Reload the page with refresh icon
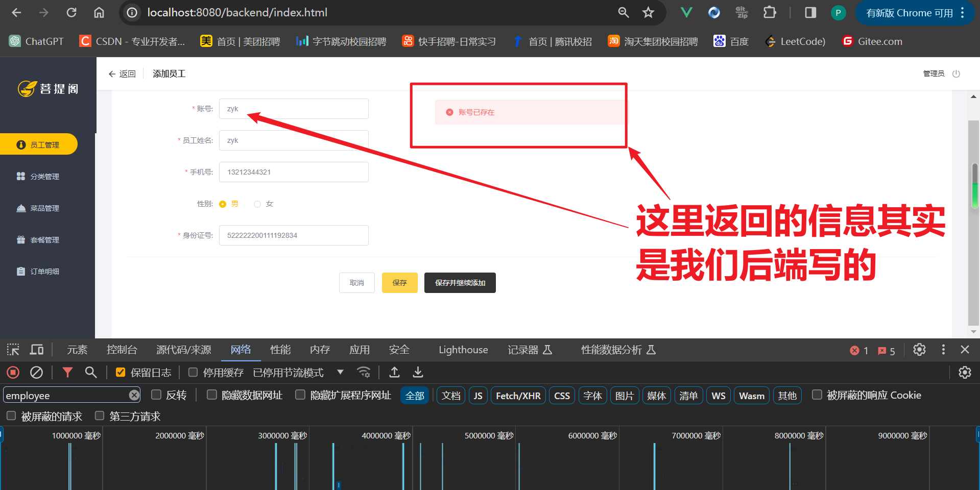The width and height of the screenshot is (980, 490). pos(71,13)
